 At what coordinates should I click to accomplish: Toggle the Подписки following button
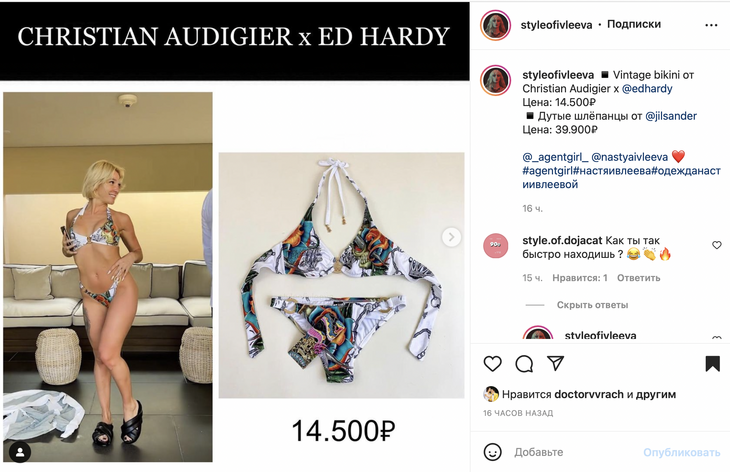click(x=634, y=24)
